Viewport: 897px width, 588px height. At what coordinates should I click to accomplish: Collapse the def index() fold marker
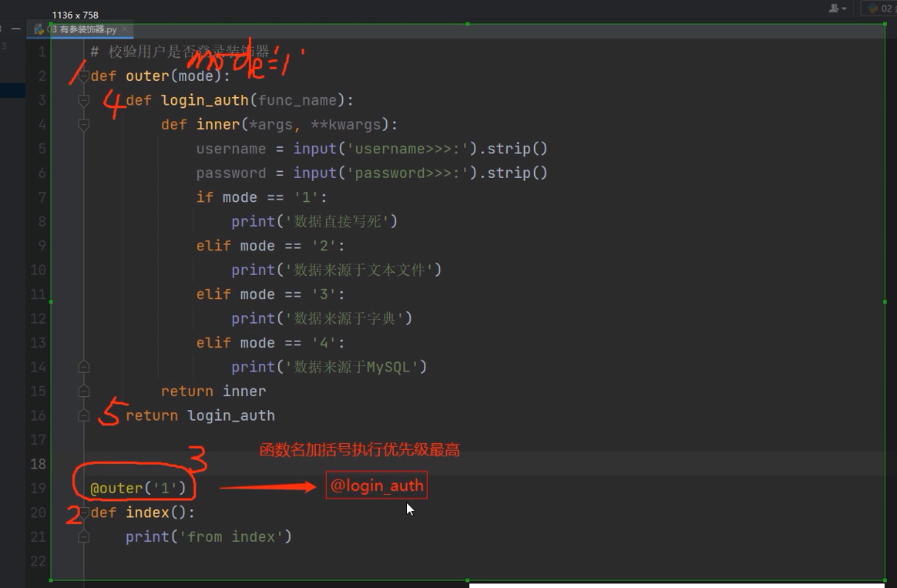(83, 512)
